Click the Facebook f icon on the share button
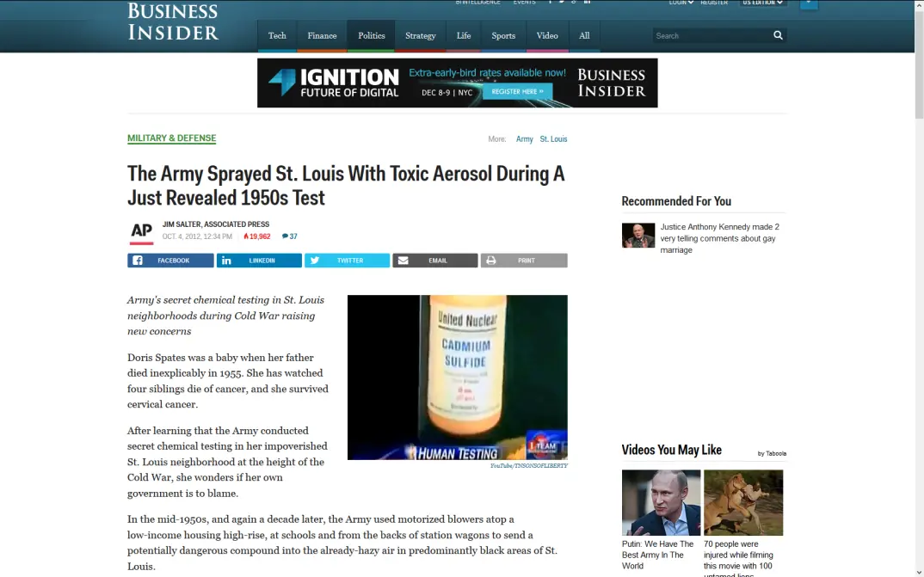 tap(138, 261)
